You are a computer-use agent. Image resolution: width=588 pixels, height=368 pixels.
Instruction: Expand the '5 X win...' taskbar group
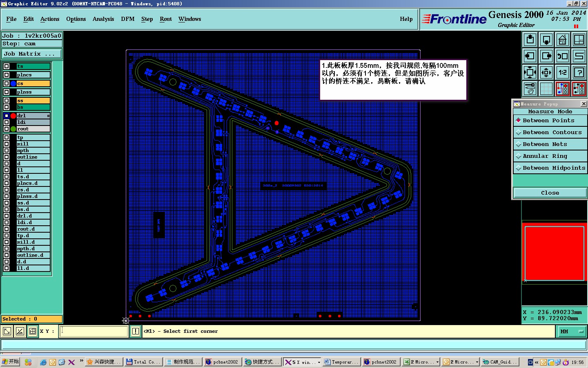(x=319, y=362)
